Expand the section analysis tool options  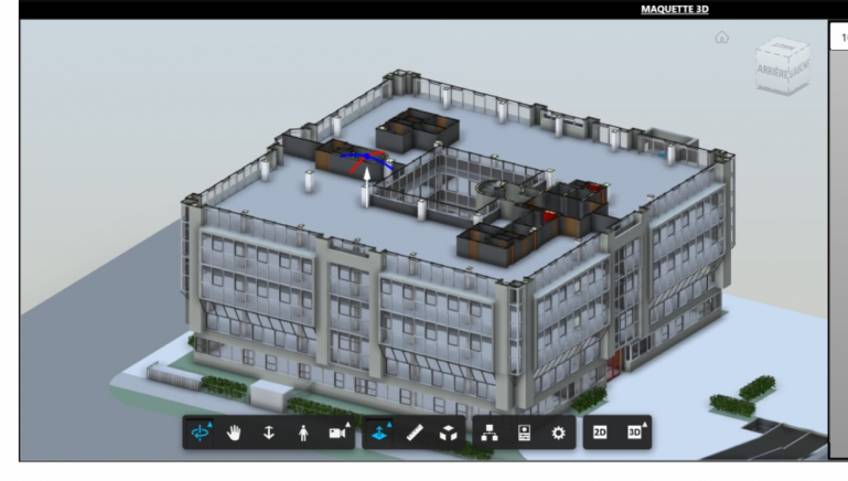381,433
